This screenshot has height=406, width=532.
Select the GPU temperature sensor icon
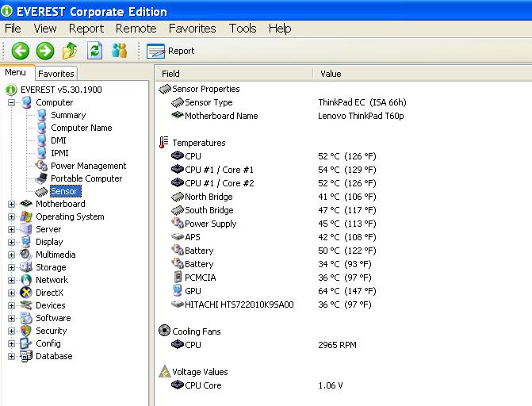pos(178,291)
